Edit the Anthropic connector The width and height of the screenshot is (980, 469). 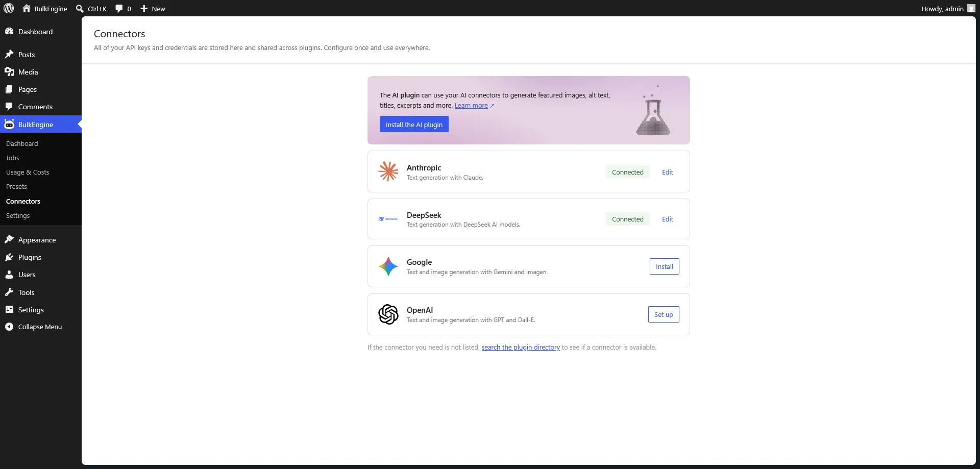pyautogui.click(x=667, y=172)
